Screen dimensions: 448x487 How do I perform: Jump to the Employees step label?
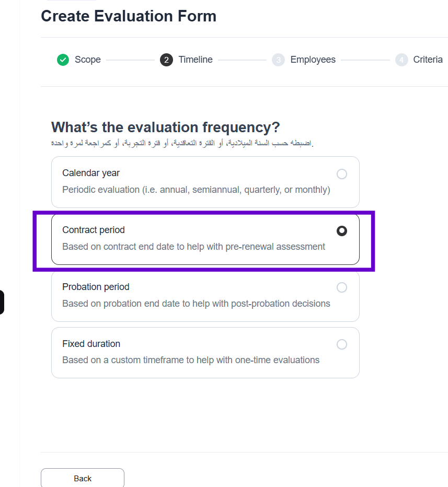tap(313, 60)
